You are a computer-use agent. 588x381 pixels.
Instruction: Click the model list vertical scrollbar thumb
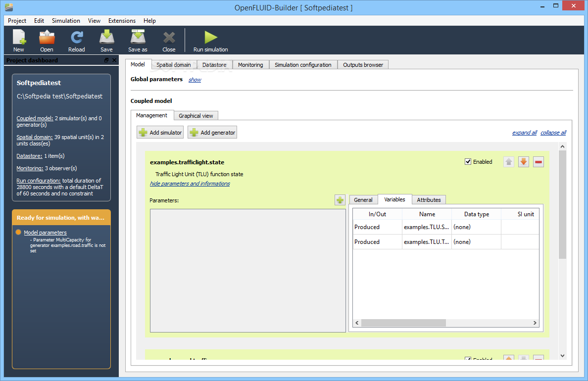click(562, 205)
